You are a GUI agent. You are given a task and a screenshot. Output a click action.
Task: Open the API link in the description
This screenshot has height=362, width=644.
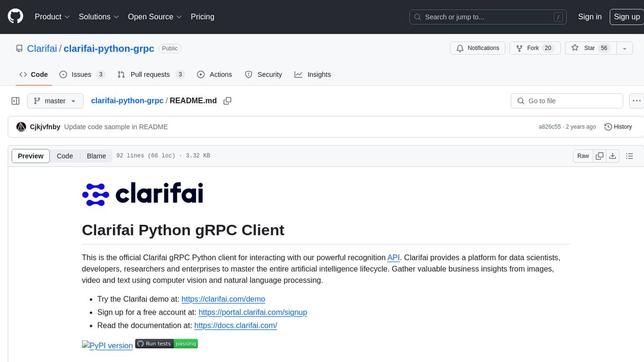[x=394, y=257]
